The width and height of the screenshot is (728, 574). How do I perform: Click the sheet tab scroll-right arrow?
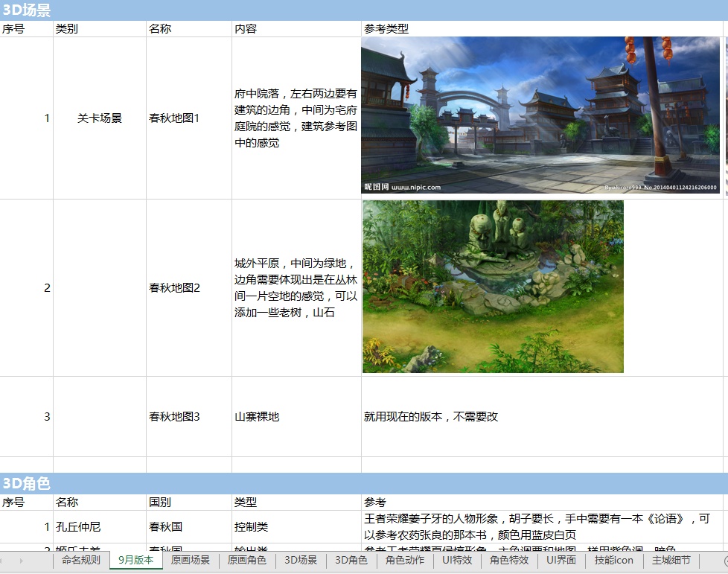[x=22, y=561]
